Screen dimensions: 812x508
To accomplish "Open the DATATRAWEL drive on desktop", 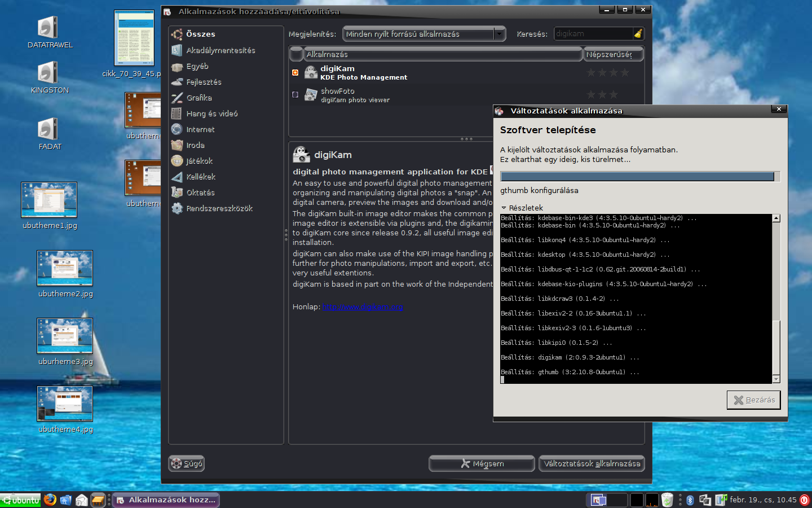I will point(50,33).
